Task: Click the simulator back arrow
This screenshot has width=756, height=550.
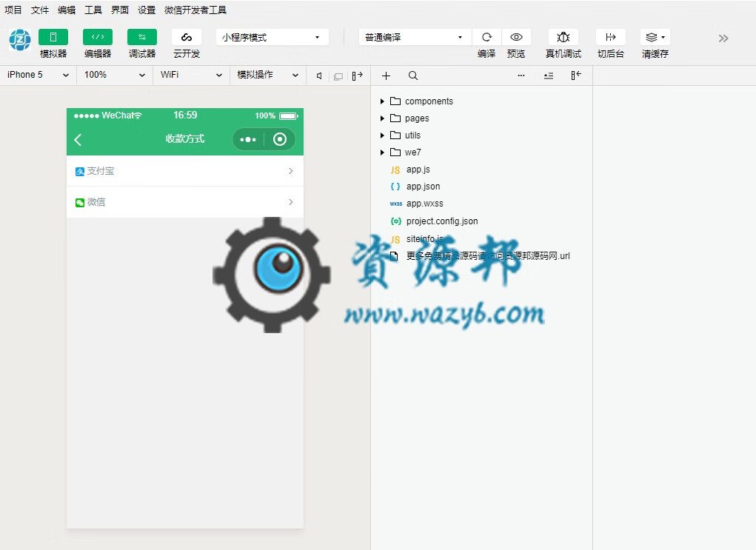Action: (78, 139)
